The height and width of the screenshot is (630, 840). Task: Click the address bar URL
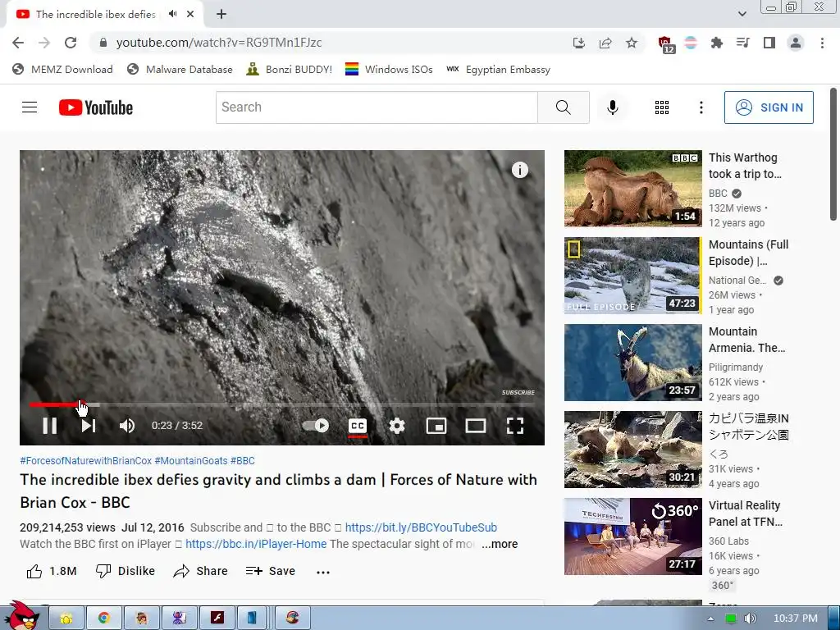pyautogui.click(x=218, y=43)
